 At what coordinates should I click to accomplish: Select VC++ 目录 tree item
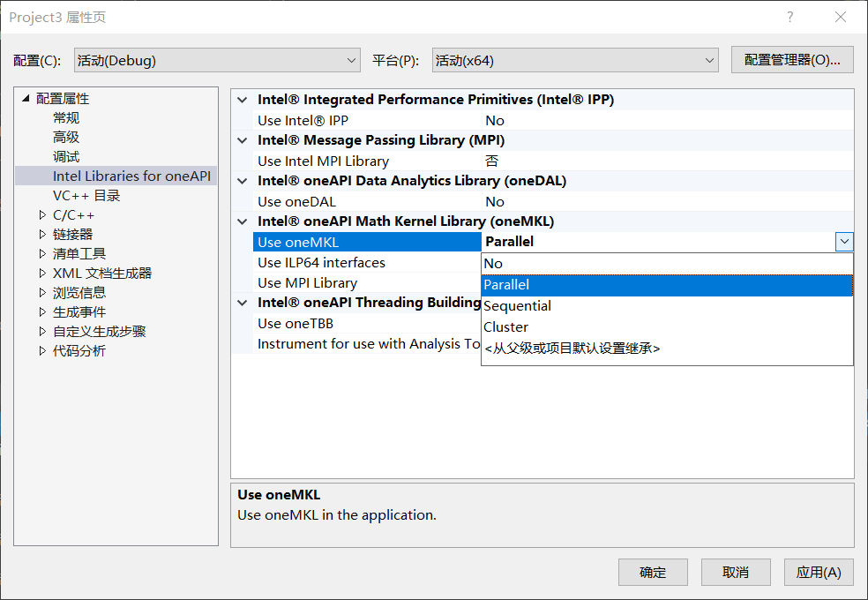(86, 195)
